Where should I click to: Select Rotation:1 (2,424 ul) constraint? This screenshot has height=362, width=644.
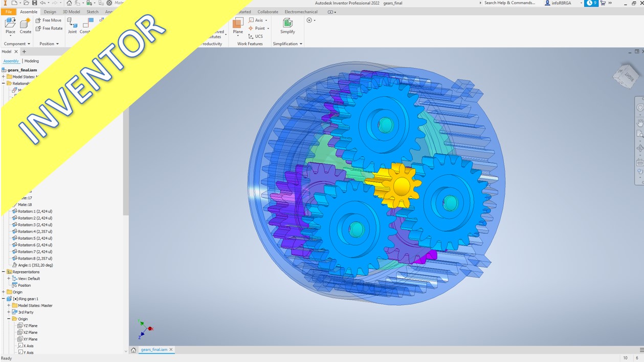(32, 211)
